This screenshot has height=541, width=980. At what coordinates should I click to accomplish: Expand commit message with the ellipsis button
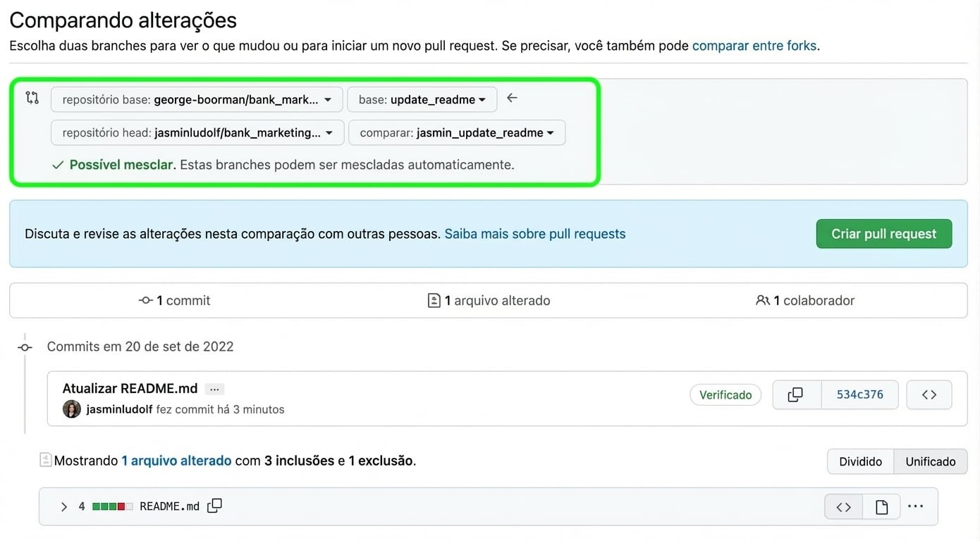tap(214, 389)
